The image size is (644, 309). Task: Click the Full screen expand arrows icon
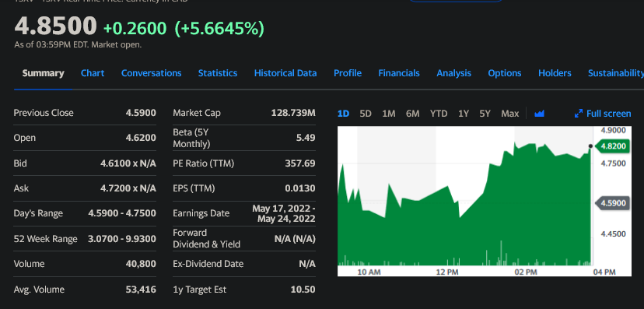pyautogui.click(x=579, y=114)
